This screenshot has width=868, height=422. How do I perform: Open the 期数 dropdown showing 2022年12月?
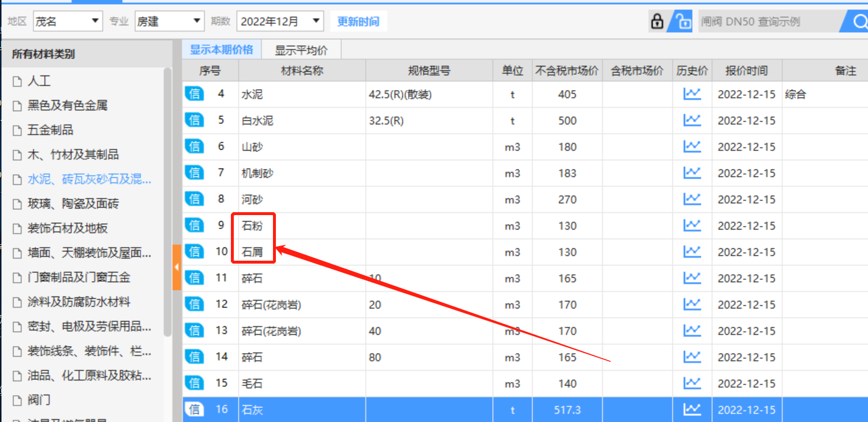coord(280,22)
